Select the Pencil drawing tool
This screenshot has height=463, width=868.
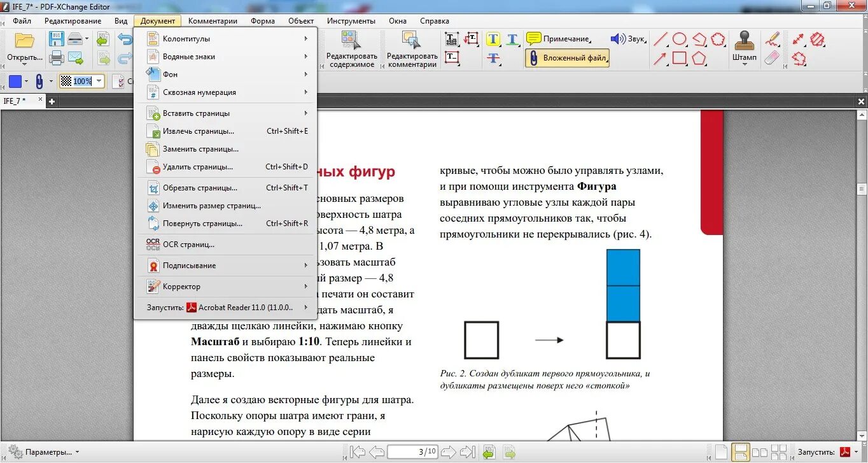click(772, 39)
